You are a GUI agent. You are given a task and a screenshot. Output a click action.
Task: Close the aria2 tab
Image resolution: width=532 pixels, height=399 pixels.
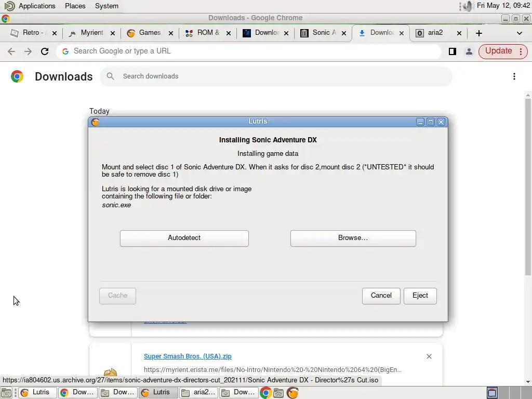pos(459,33)
